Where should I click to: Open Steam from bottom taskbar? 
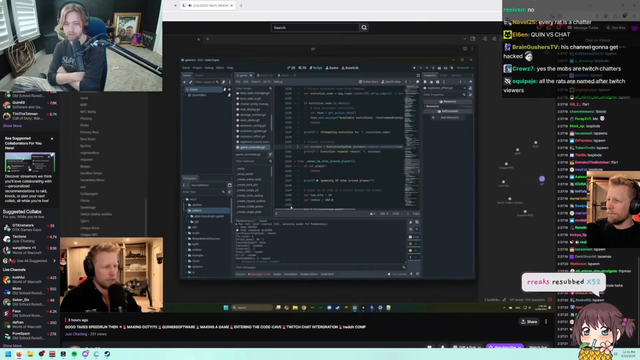point(107,354)
